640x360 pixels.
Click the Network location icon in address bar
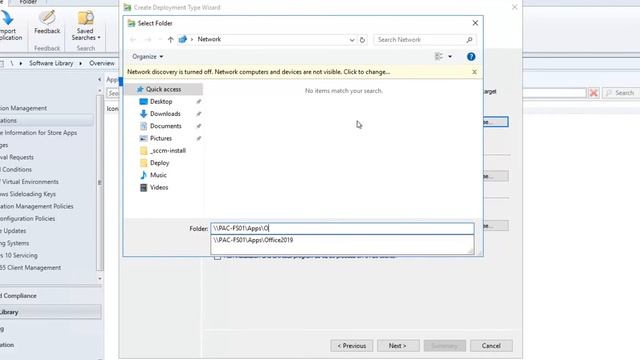(183, 39)
